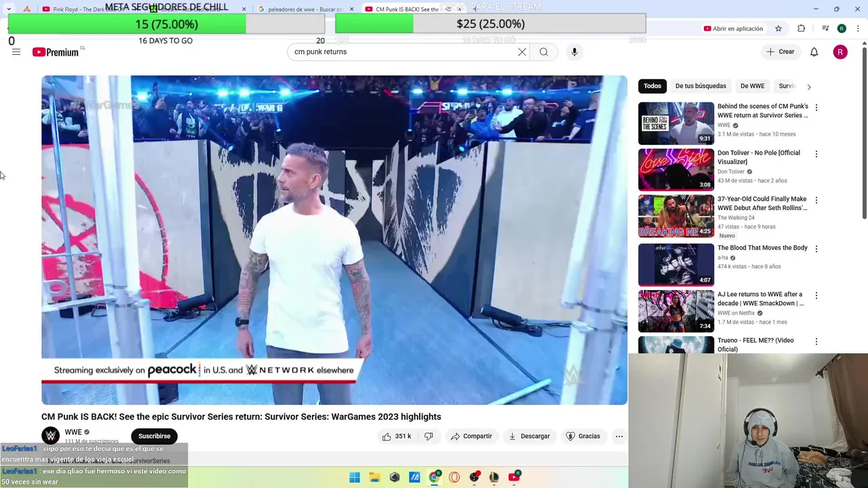Click Abrir en aplicación button

(733, 28)
